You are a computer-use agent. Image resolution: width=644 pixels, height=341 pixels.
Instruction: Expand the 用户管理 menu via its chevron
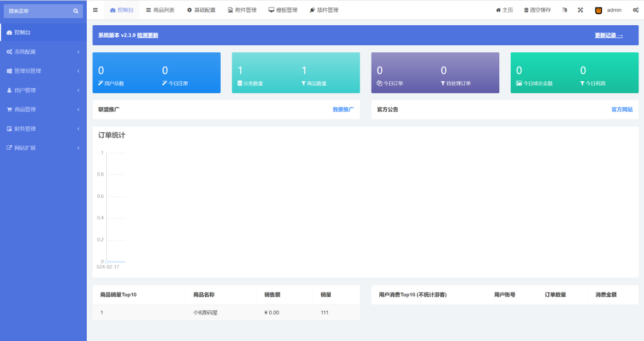click(x=79, y=91)
